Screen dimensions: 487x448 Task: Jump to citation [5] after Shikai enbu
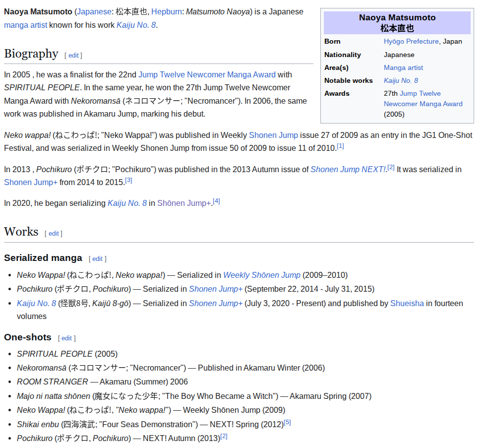[287, 423]
